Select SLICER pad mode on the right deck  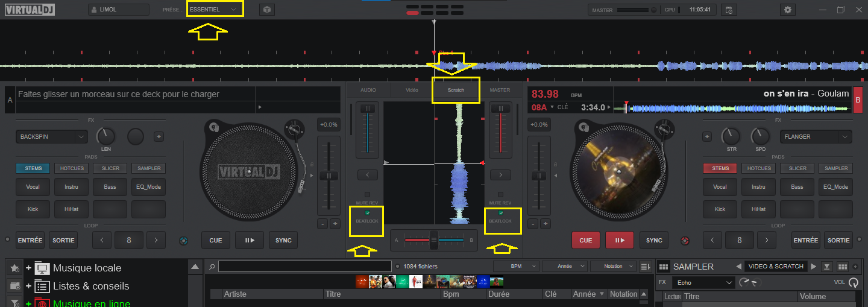pyautogui.click(x=797, y=168)
